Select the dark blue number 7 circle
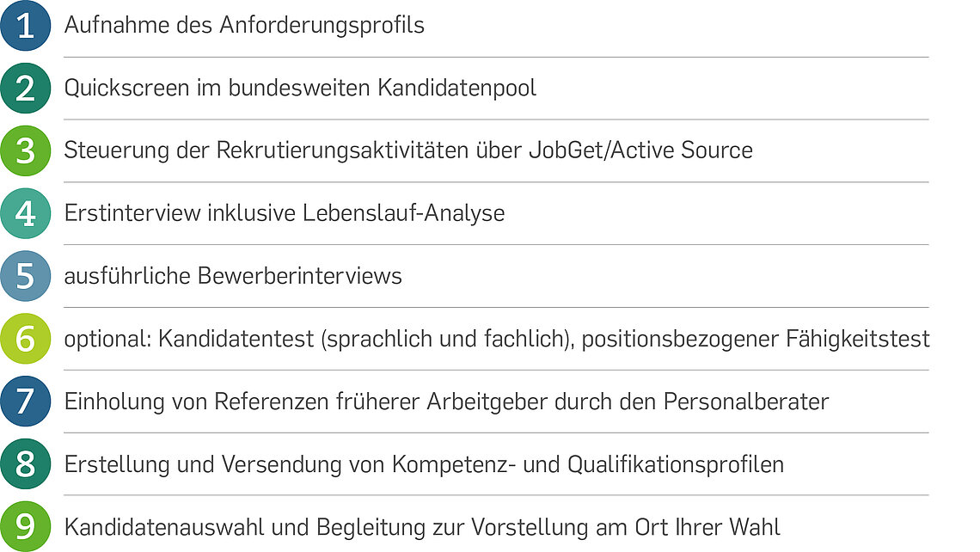Viewport: 980px width, 552px height. (x=26, y=401)
